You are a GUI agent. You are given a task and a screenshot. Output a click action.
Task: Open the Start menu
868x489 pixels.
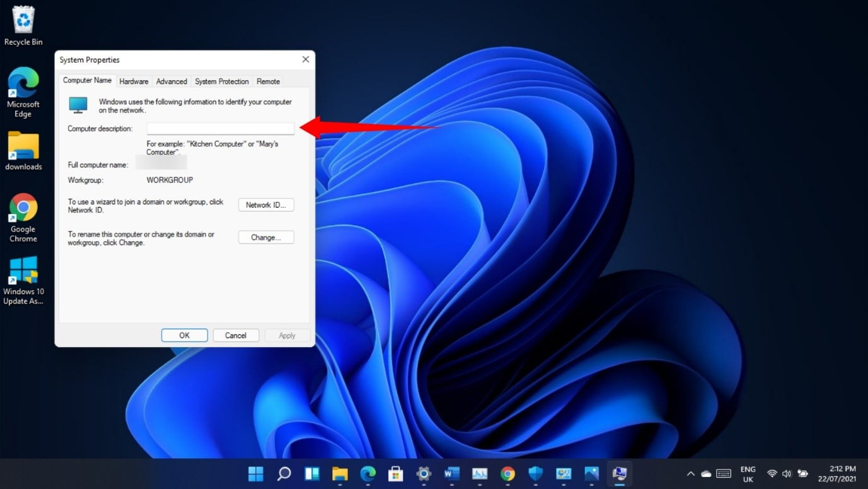tap(255, 474)
